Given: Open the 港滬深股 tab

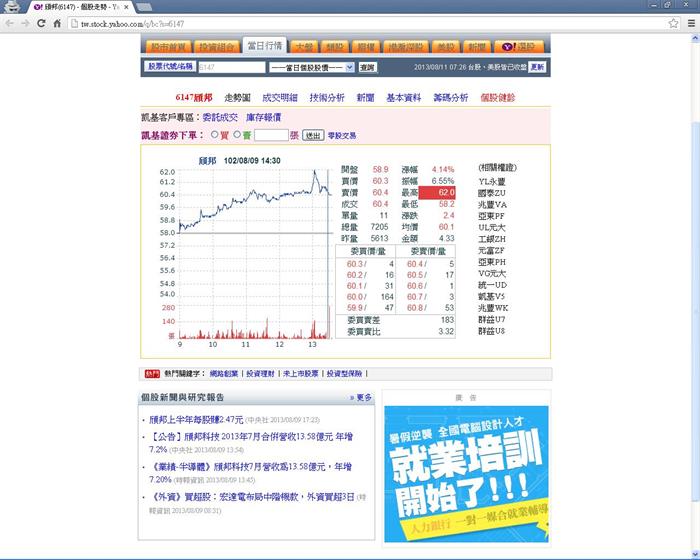Looking at the screenshot, I should (406, 47).
